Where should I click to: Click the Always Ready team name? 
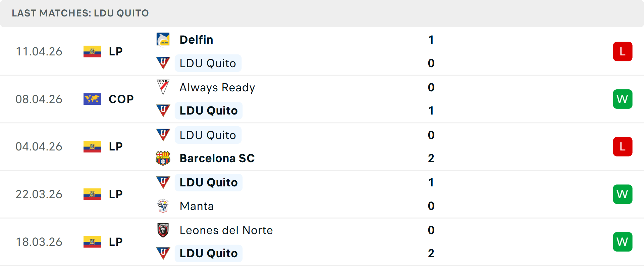coord(217,87)
